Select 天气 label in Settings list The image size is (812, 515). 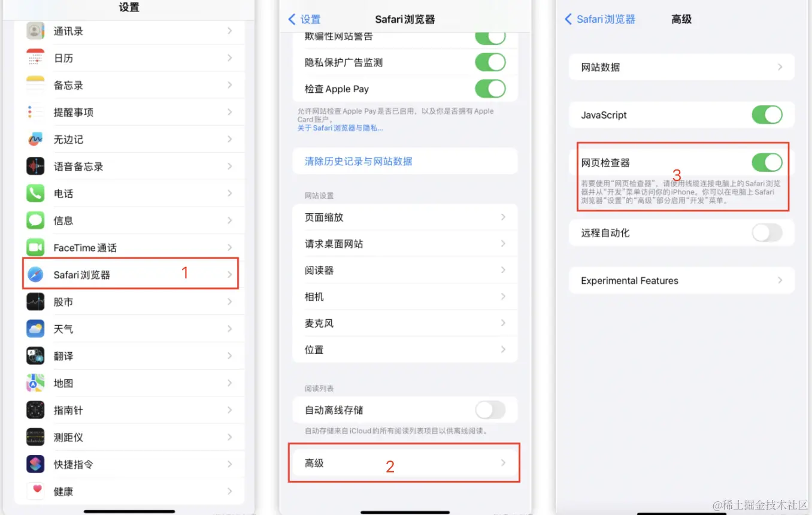point(63,329)
